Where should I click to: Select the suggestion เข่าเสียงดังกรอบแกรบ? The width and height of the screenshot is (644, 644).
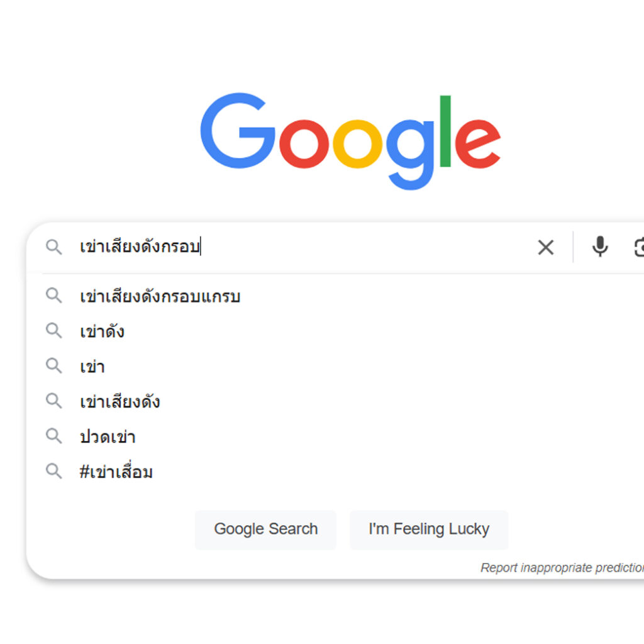(161, 296)
